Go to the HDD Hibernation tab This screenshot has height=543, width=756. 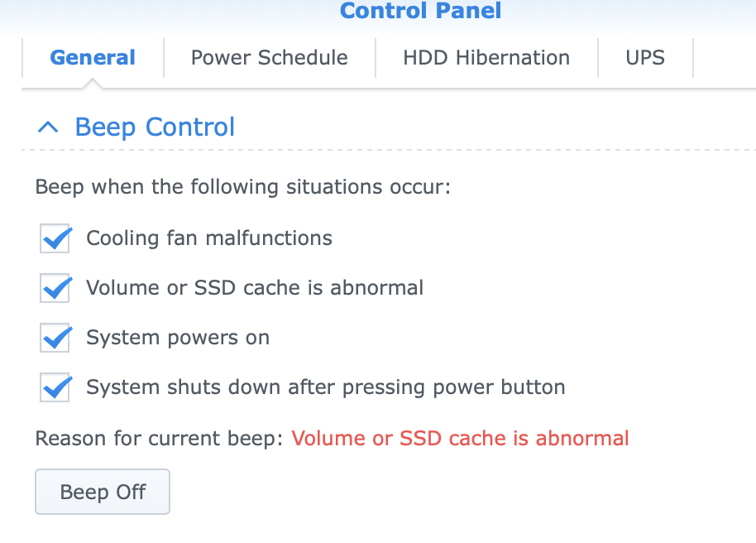[486, 58]
